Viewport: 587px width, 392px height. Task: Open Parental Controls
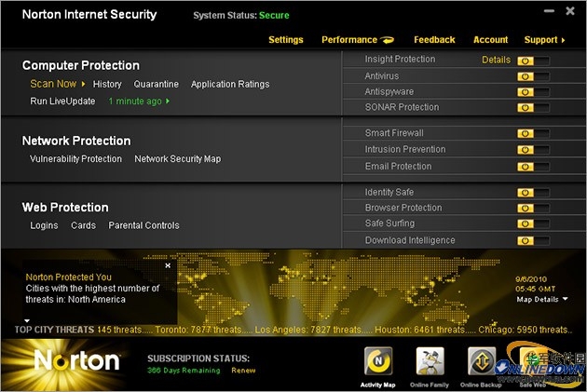[143, 225]
